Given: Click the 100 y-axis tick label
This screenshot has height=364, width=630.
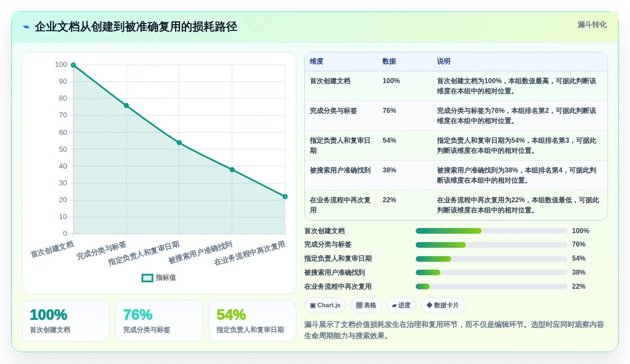Looking at the screenshot, I should click(x=61, y=65).
